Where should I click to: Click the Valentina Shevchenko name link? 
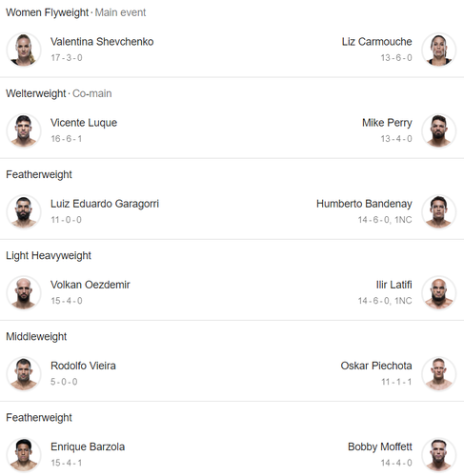coord(102,42)
